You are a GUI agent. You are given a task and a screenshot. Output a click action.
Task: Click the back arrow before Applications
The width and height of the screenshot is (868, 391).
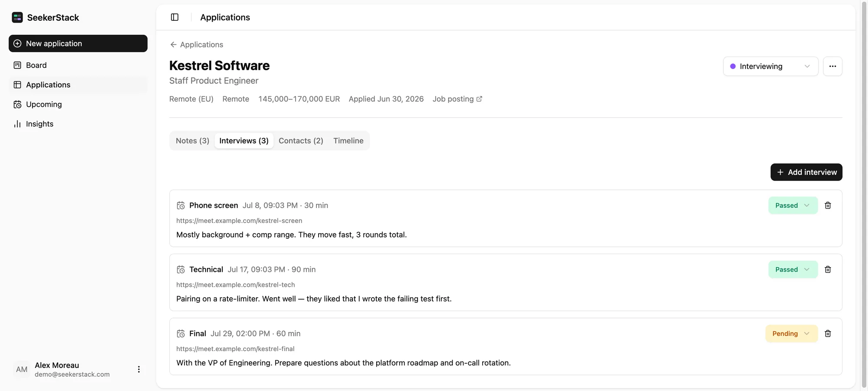(x=173, y=45)
